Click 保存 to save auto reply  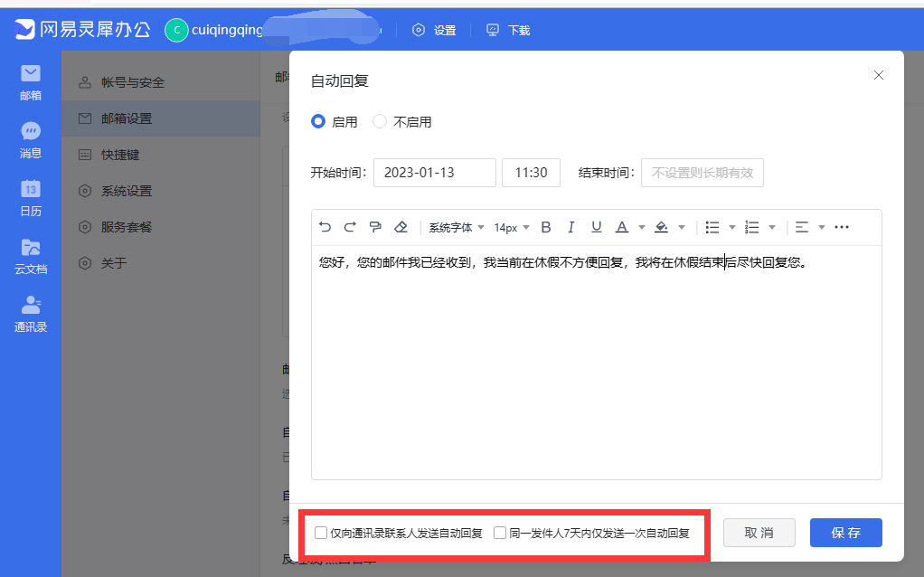(845, 533)
